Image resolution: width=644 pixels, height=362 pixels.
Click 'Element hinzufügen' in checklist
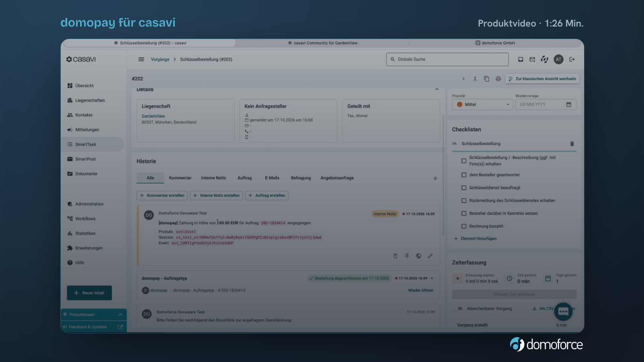click(x=475, y=239)
